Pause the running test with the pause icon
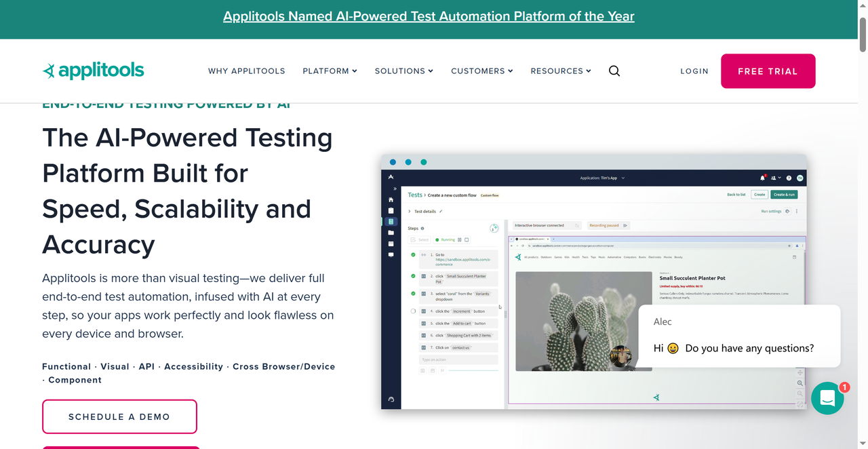Viewport: 868px width, 449px height. [x=460, y=239]
